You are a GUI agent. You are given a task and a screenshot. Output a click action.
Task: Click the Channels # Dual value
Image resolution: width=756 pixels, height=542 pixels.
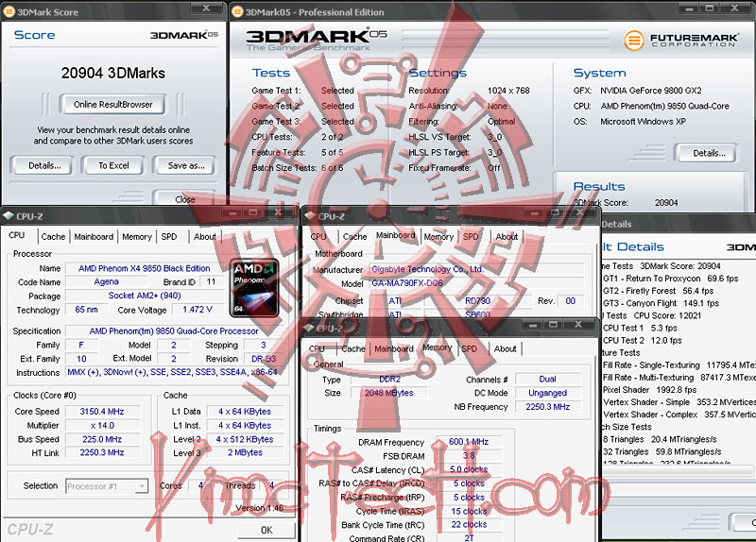click(x=548, y=380)
